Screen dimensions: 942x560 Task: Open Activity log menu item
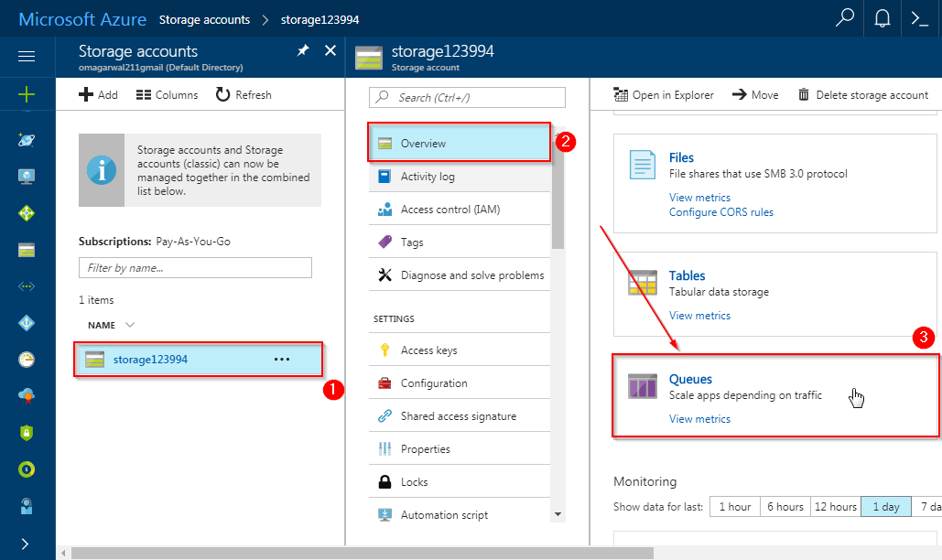[459, 177]
